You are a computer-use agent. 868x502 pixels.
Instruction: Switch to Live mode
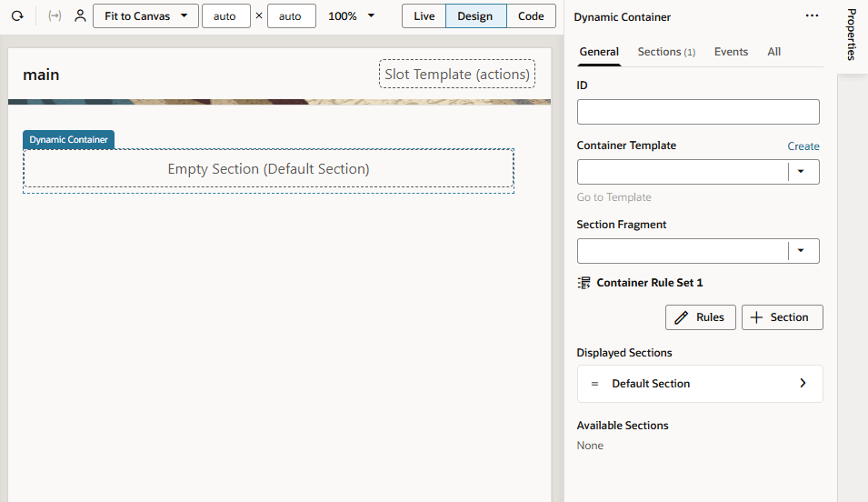pyautogui.click(x=424, y=16)
